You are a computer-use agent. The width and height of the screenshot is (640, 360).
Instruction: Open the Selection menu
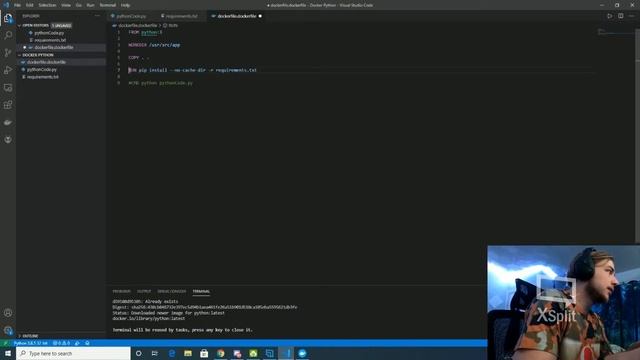tap(47, 5)
